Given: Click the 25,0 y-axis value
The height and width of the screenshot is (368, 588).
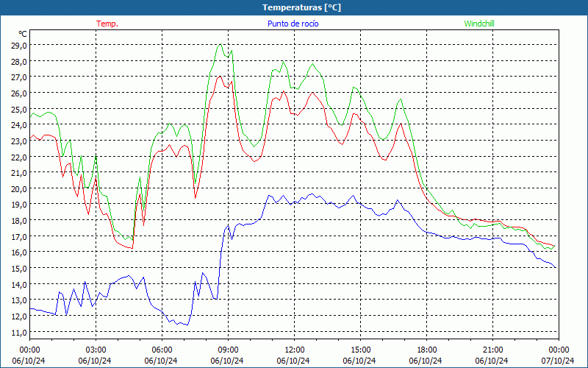Looking at the screenshot, I should pos(19,110).
